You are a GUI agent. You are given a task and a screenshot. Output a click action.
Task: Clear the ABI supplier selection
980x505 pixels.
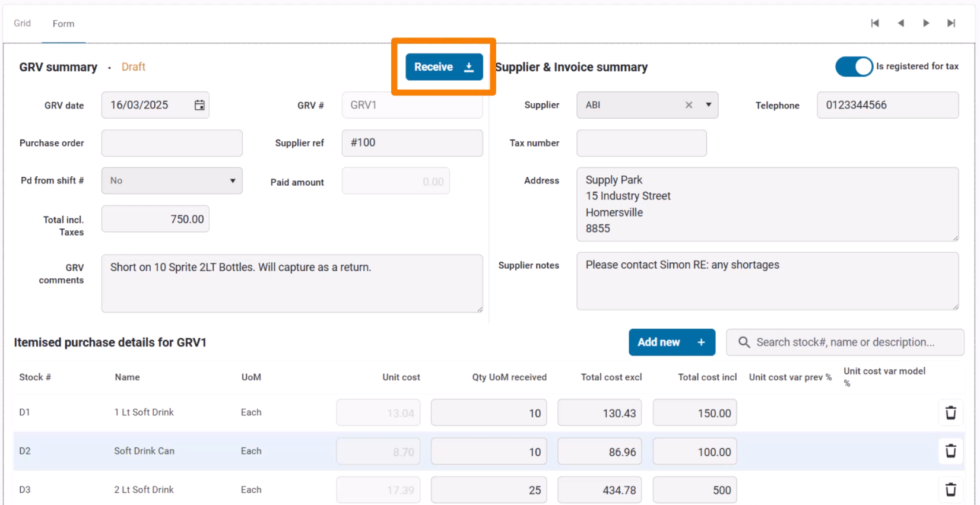(689, 105)
